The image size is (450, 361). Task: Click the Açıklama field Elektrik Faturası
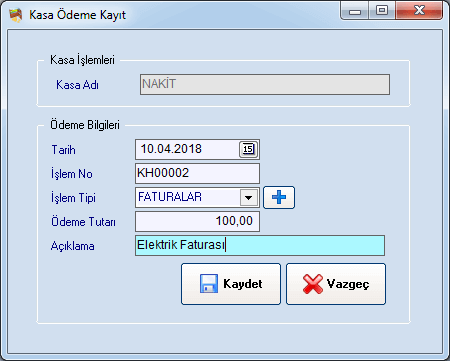(x=260, y=246)
